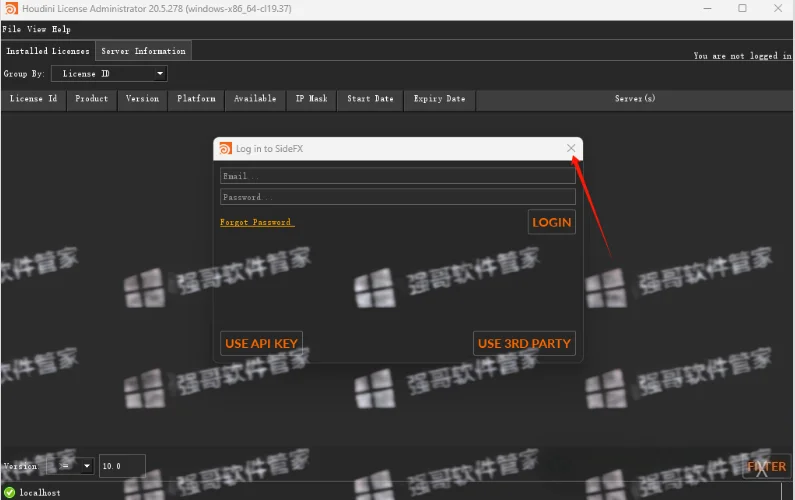Sort by Available column header
The width and height of the screenshot is (795, 500).
(x=255, y=99)
